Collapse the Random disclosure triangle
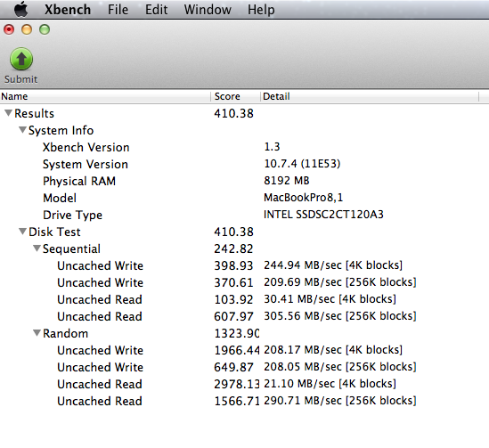 (37, 333)
